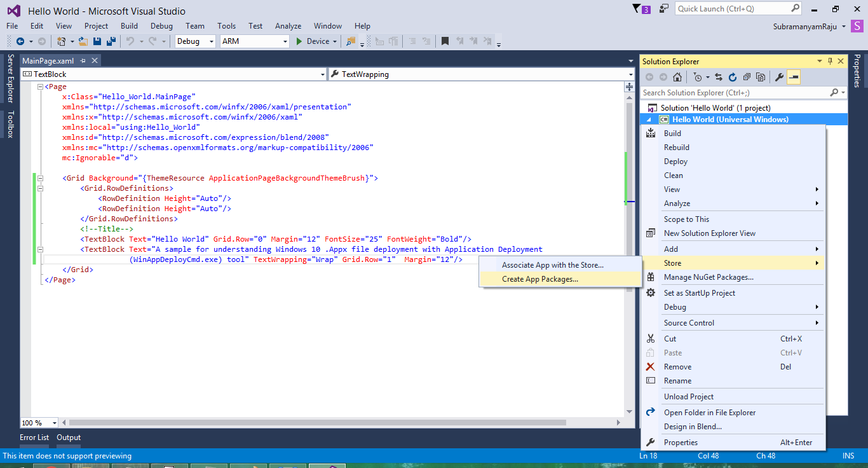Toggle Show All Files in Solution Explorer

[762, 76]
